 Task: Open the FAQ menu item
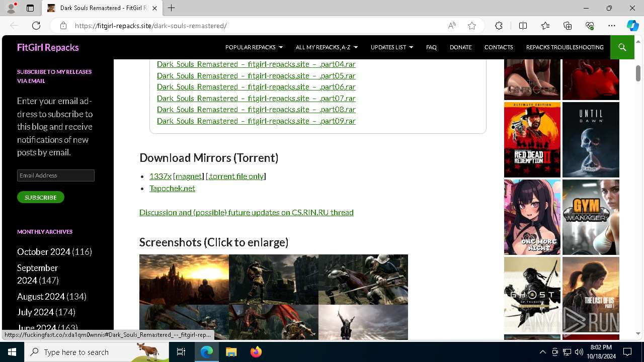(x=431, y=47)
